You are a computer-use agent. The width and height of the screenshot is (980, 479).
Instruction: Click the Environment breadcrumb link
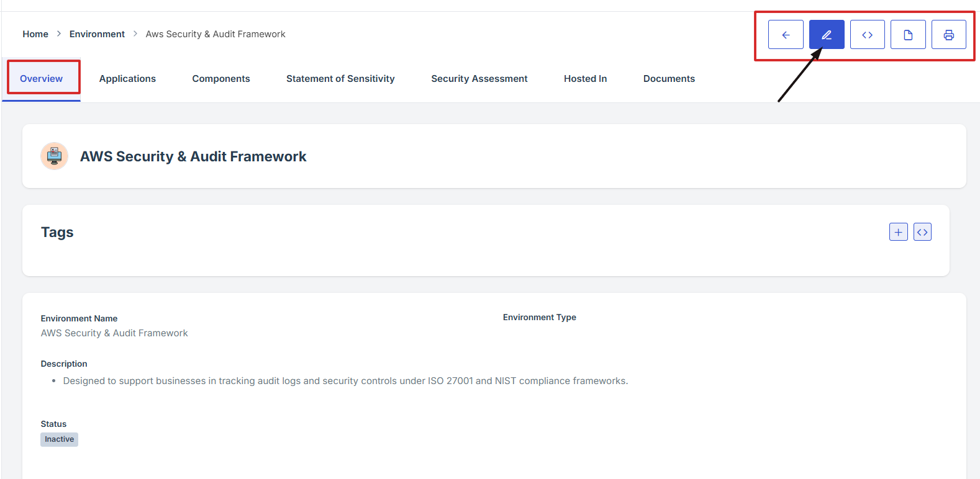coord(97,34)
